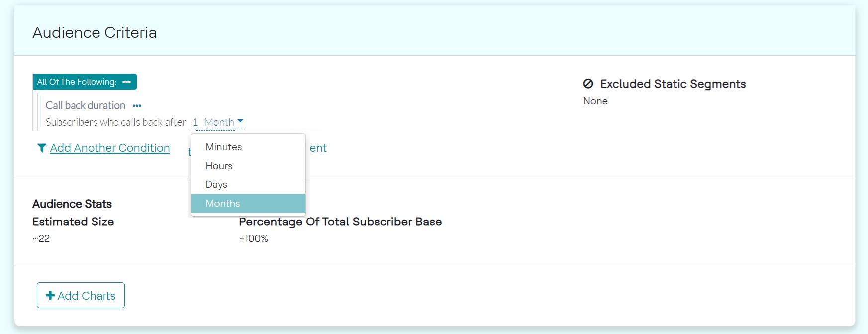Click the Excluded Static Segments heading
Viewport: 868px width, 334px height.
coord(673,84)
